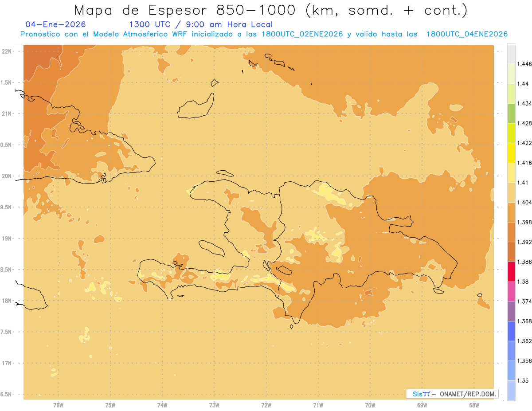Click the '18N' latitude axis label

pyautogui.click(x=7, y=301)
